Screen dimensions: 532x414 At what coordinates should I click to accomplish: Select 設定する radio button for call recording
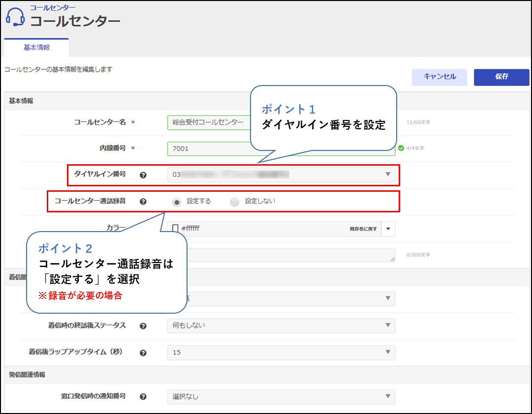[x=177, y=202]
